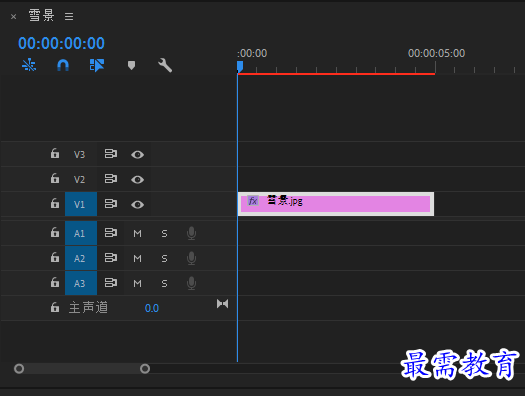
Task: Click the horizontal zoom scroll bar
Action: [82, 369]
